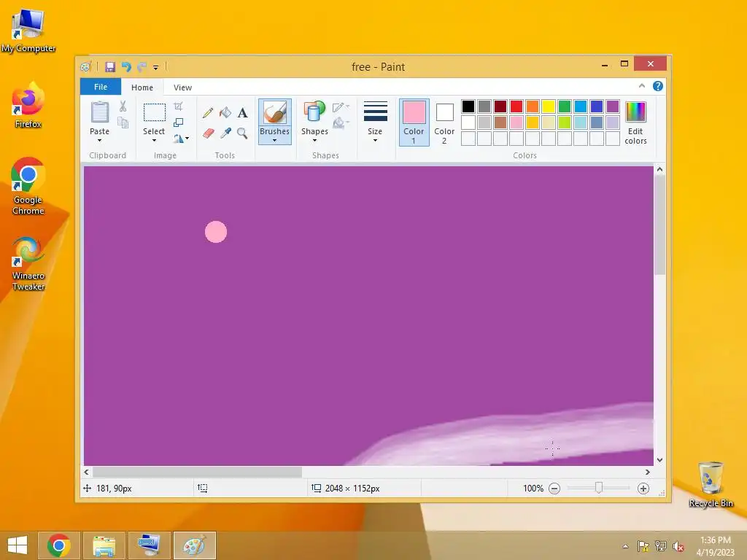Click the Select rectangle icon
The height and width of the screenshot is (560, 747).
(155, 113)
